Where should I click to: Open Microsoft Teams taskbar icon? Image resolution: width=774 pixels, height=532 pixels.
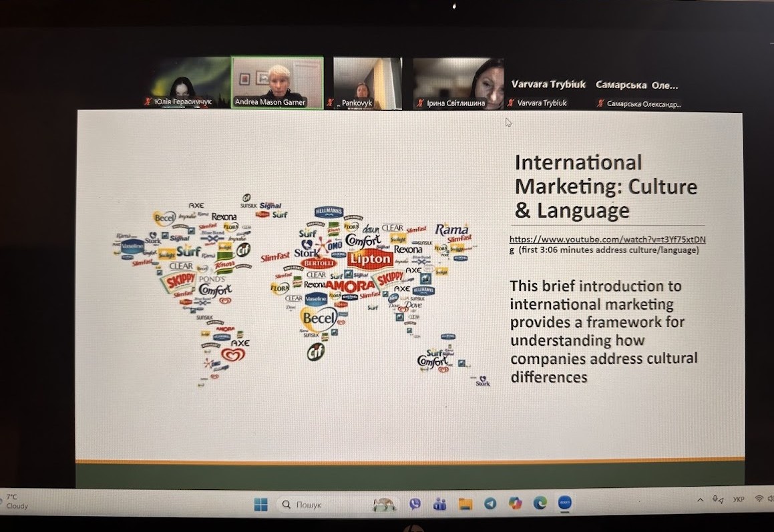point(439,504)
